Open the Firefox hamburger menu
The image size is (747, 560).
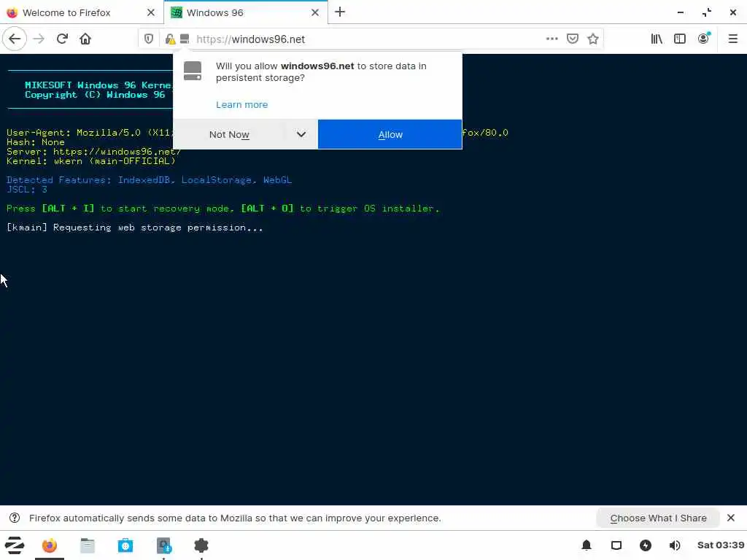[732, 39]
